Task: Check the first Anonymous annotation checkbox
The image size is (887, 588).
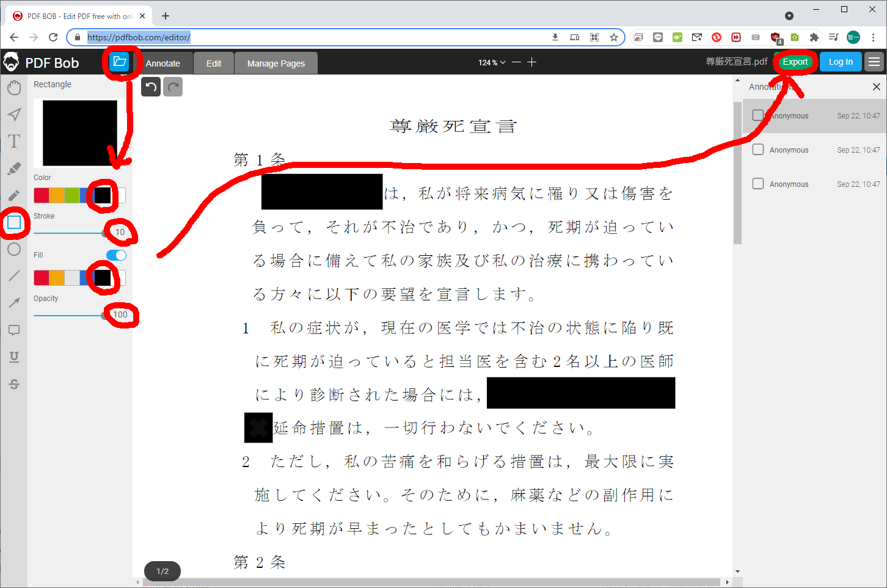Action: (x=758, y=115)
